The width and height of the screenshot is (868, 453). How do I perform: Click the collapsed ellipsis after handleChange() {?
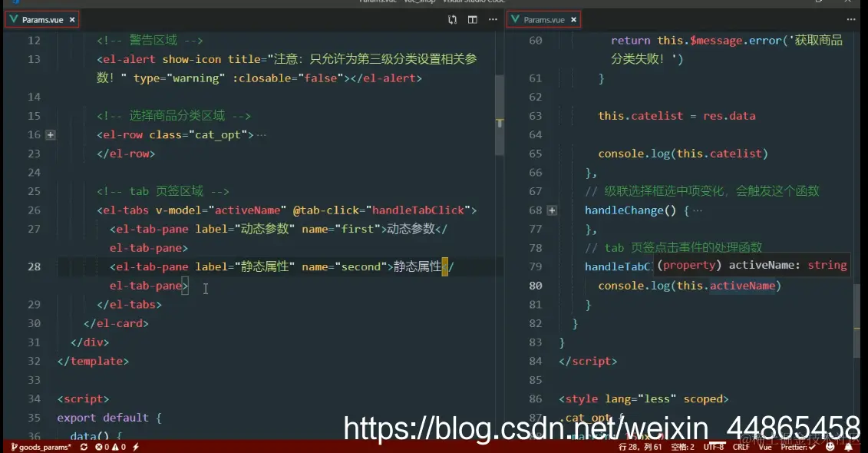pos(698,211)
